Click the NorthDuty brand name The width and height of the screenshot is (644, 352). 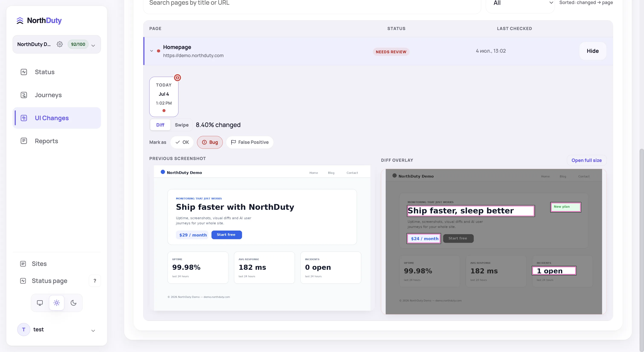(44, 20)
